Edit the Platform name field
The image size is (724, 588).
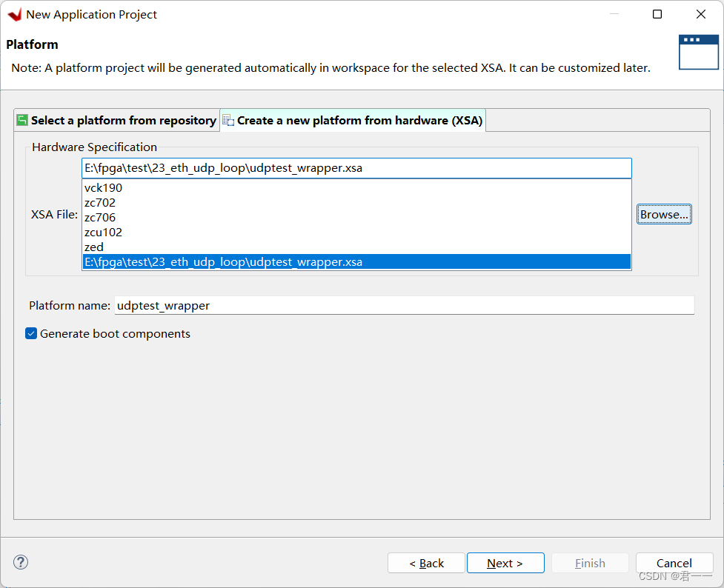coord(404,306)
